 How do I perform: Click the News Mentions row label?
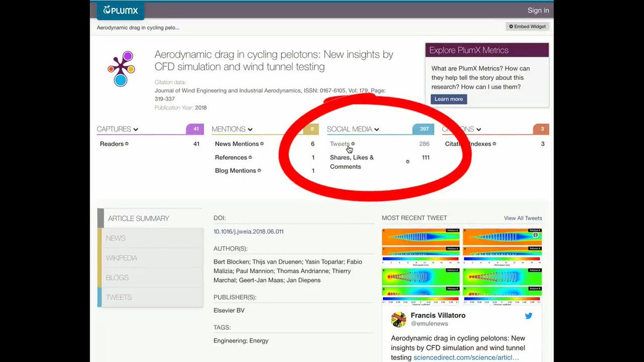[237, 144]
